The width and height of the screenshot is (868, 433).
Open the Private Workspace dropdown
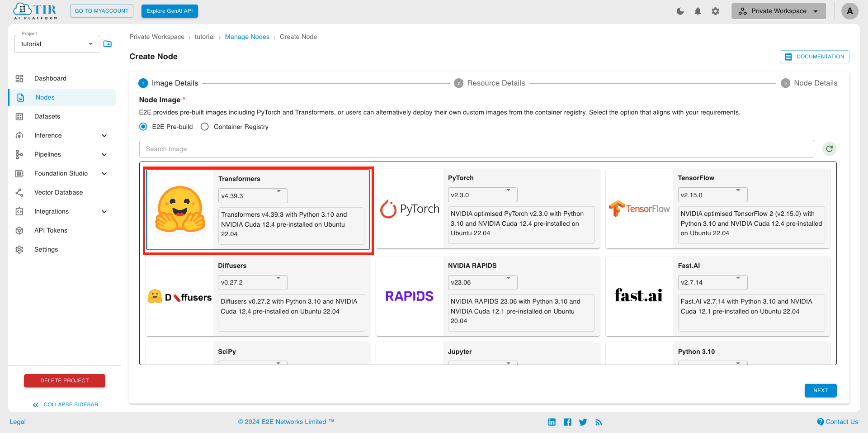click(778, 11)
